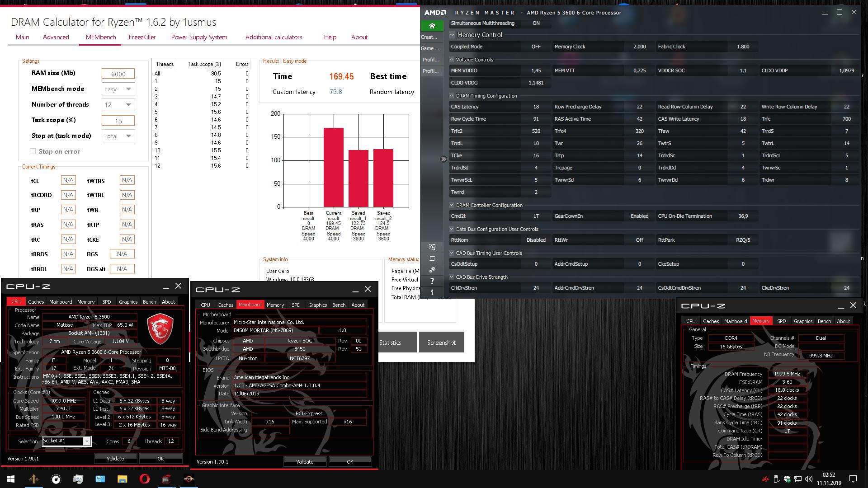
Task: Toggle Coupled Mode OFF setting
Action: 536,47
